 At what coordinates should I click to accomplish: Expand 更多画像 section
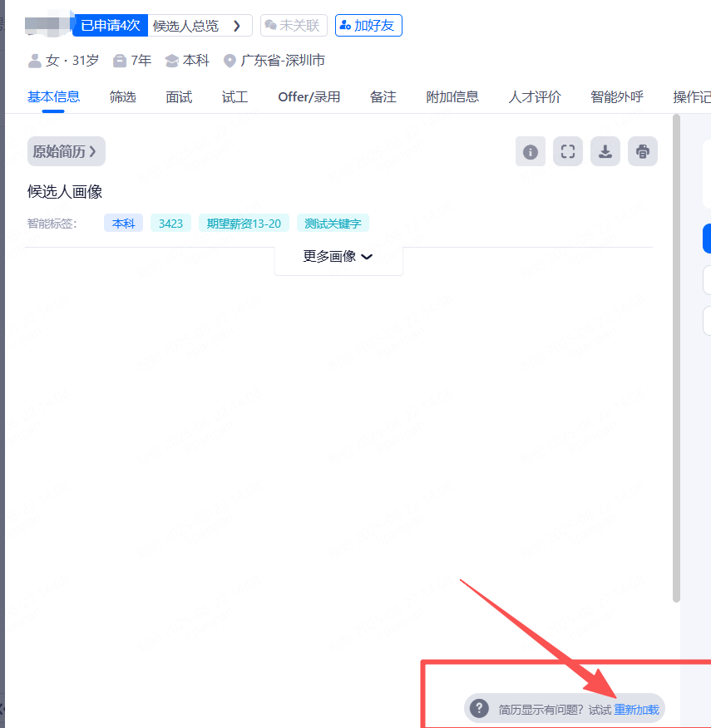click(x=338, y=257)
